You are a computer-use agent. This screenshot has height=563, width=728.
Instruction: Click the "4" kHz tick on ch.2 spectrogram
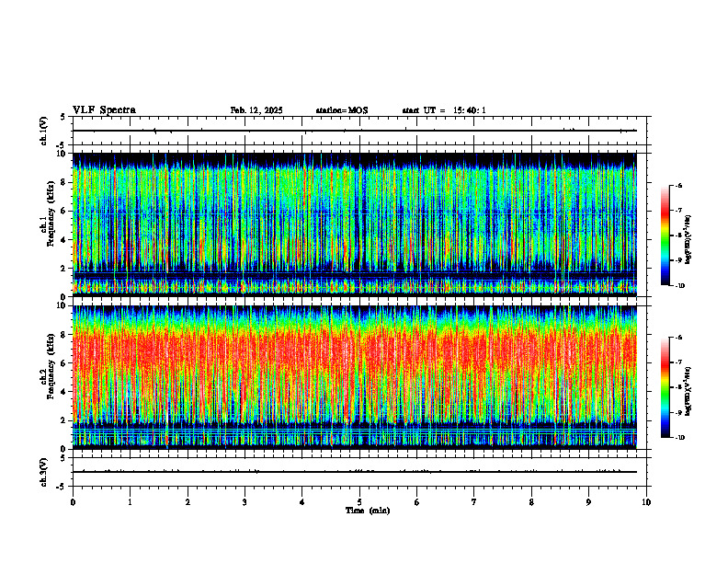coord(63,392)
